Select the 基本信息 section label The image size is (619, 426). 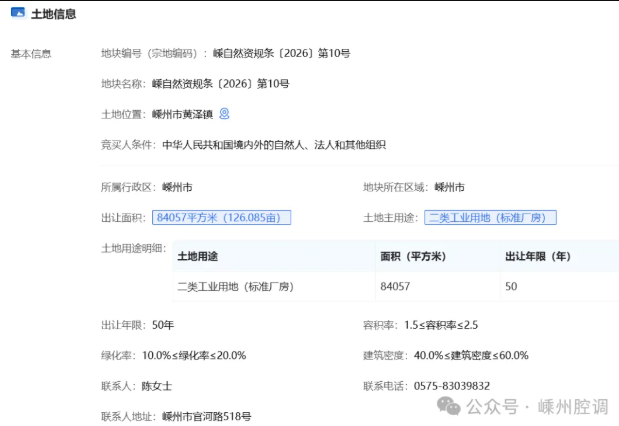click(30, 54)
